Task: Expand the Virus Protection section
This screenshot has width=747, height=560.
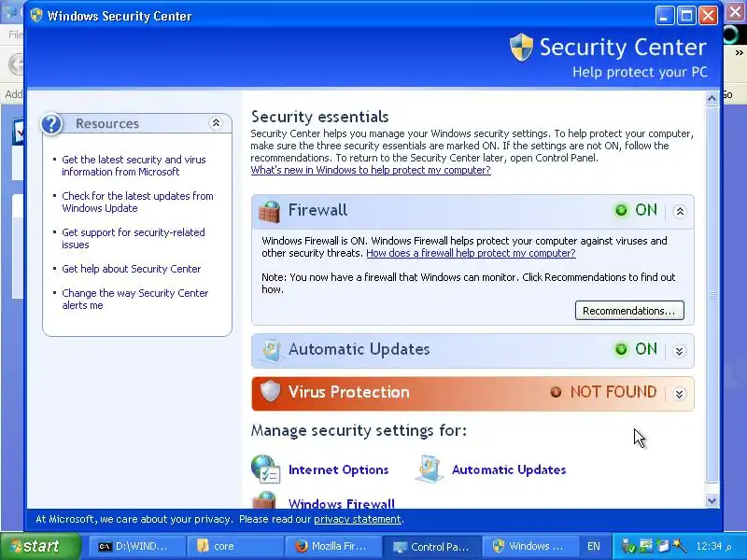Action: 680,394
